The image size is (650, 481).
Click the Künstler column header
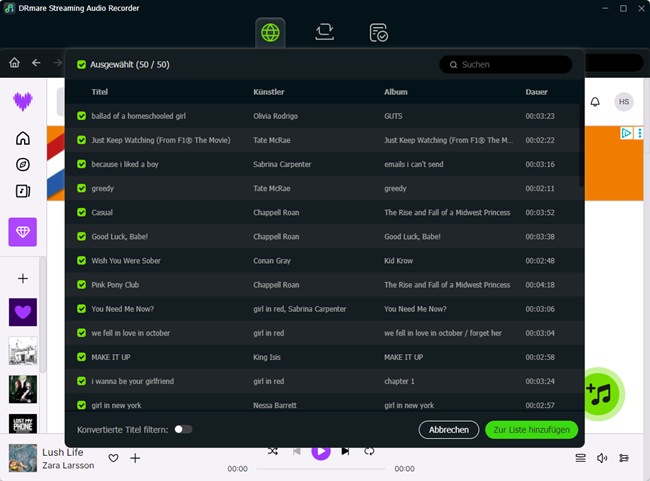coord(269,92)
